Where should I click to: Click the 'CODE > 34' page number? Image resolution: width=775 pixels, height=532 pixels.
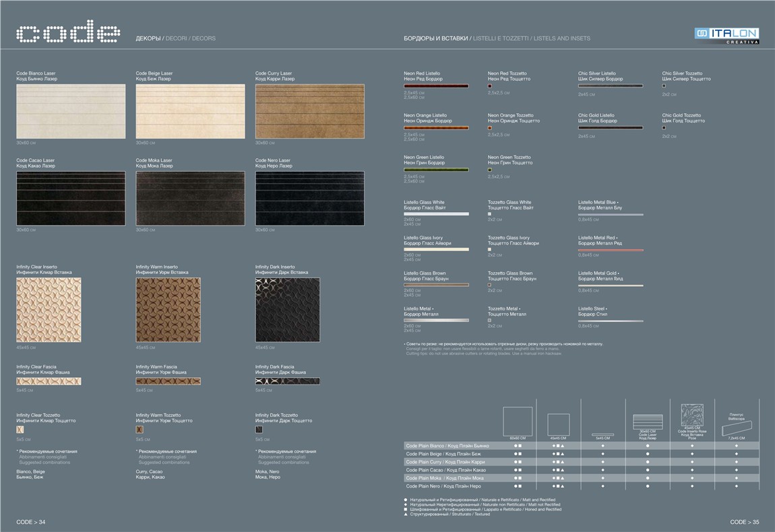tap(30, 522)
